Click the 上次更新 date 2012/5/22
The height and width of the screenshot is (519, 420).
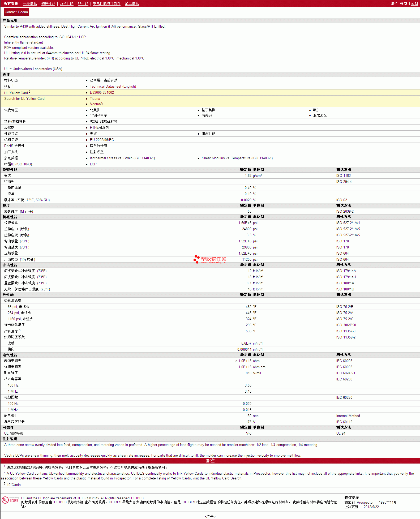click(371, 507)
